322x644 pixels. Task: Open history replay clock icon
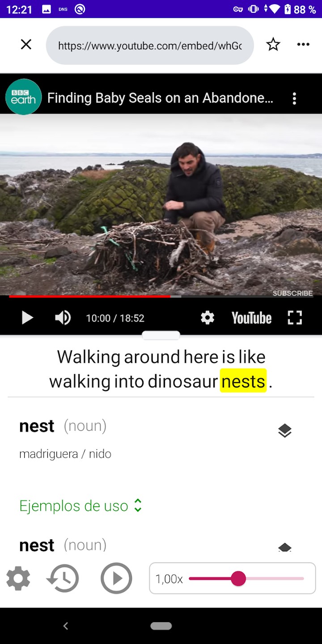(63, 578)
